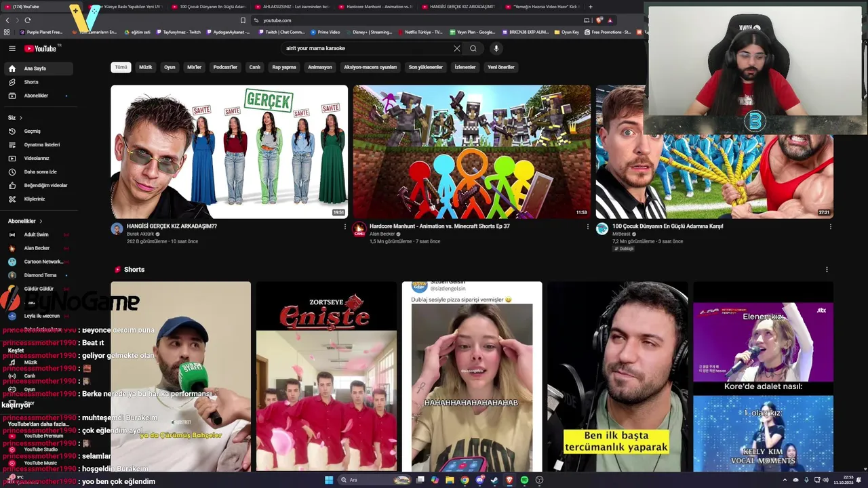Open more options for HANGİSİ GERÇEK KIZ ARKADAŞIM video

(344, 227)
